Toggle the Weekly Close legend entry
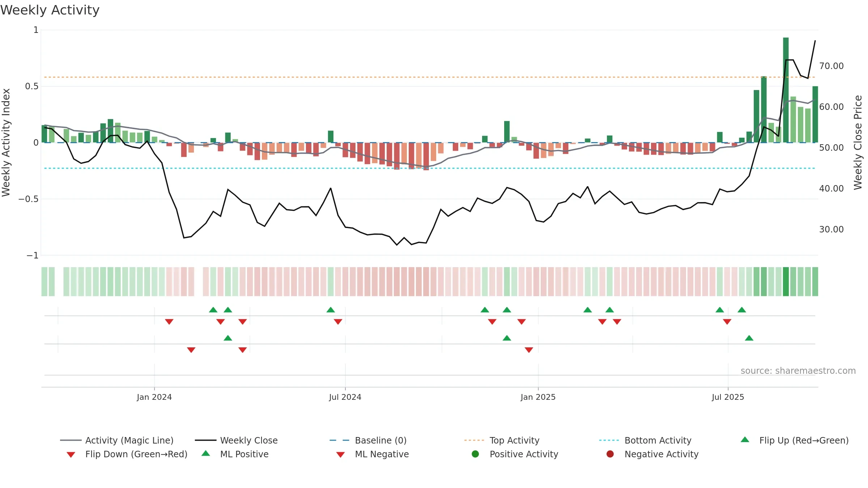Screen dimensions: 868x488 tap(236, 440)
